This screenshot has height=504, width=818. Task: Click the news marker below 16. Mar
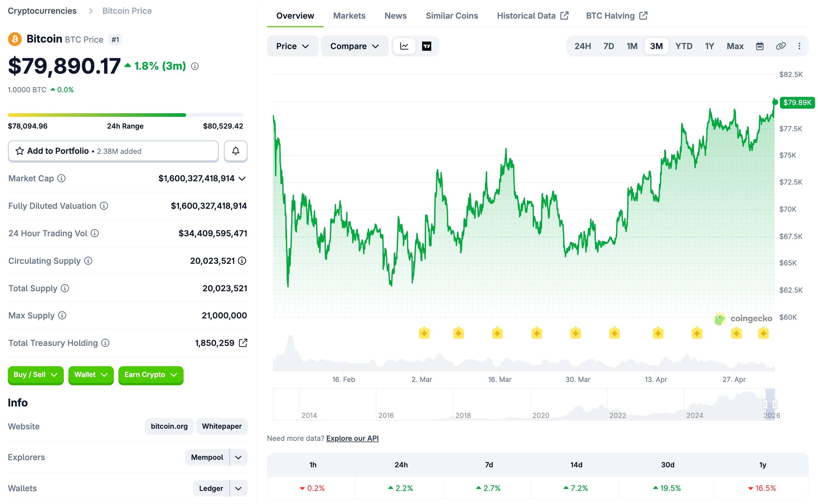click(x=497, y=333)
